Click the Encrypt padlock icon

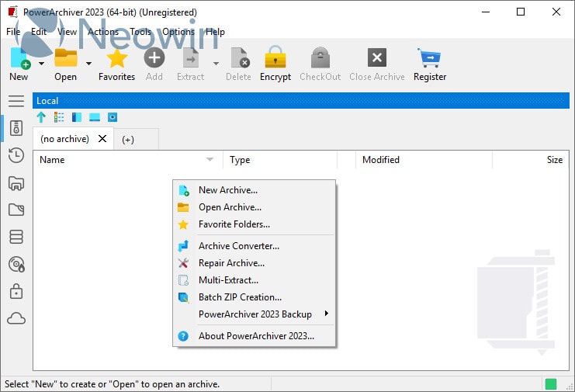(x=275, y=57)
